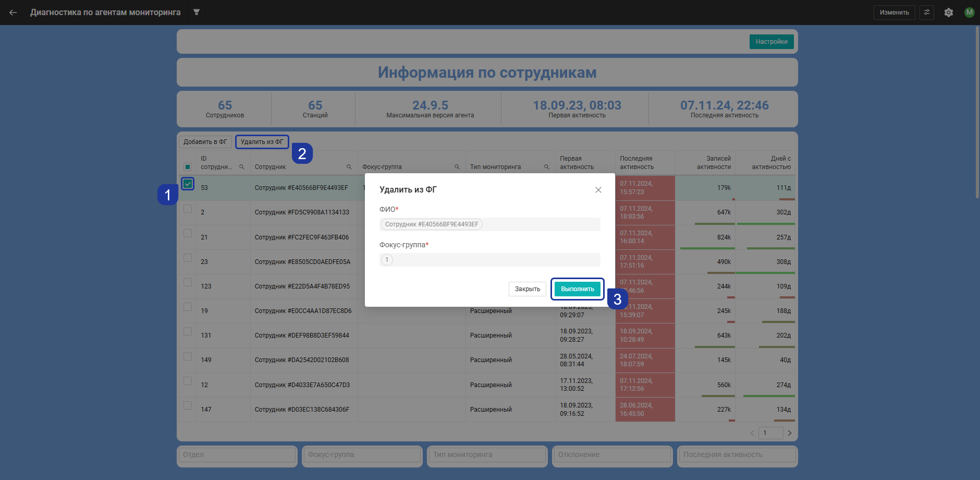
Task: Open the Отдел filter at bottom
Action: (237, 455)
